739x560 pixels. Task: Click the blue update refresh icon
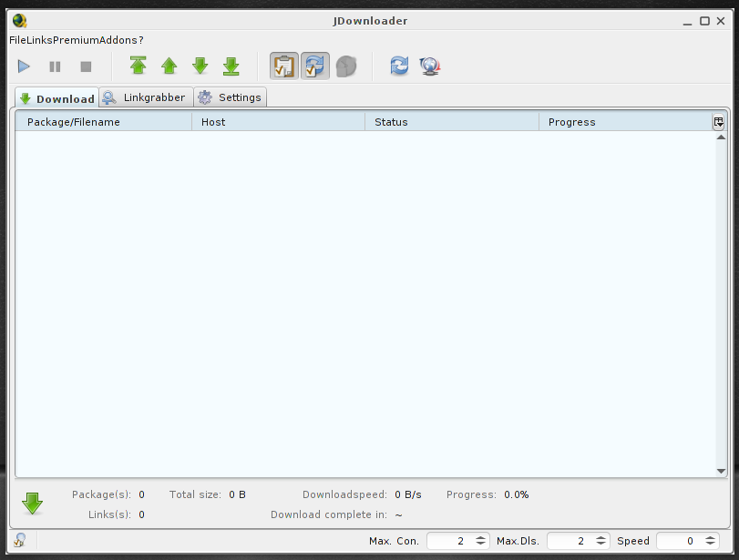(399, 66)
